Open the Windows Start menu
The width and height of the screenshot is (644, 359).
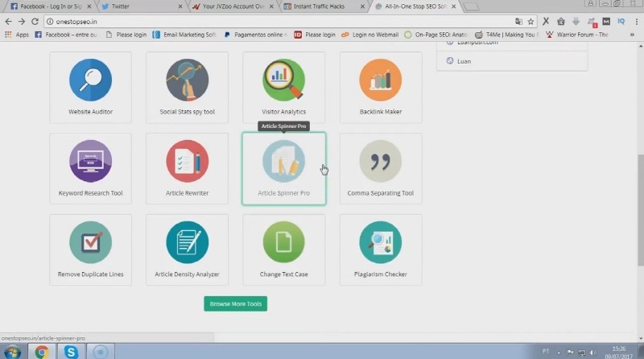coord(12,352)
